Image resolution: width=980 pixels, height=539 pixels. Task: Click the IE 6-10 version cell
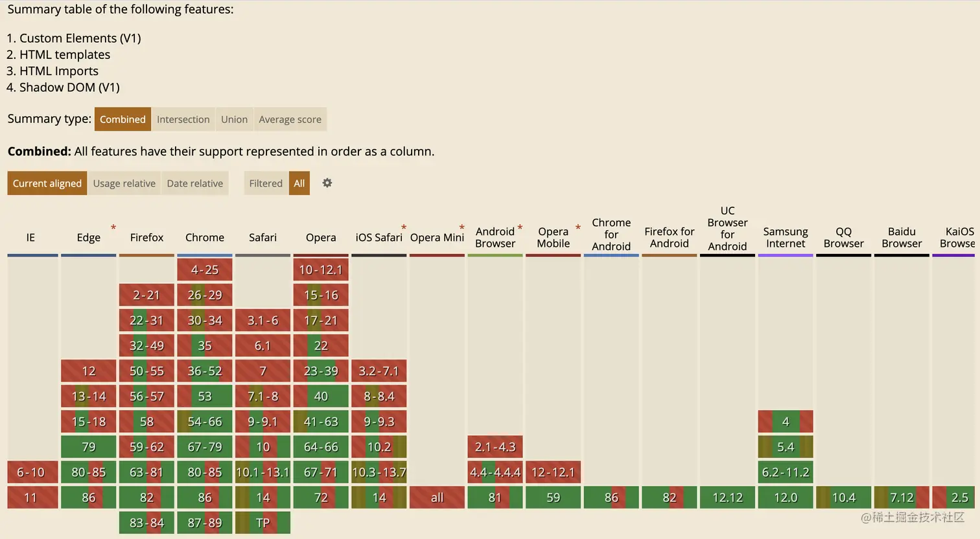(32, 472)
